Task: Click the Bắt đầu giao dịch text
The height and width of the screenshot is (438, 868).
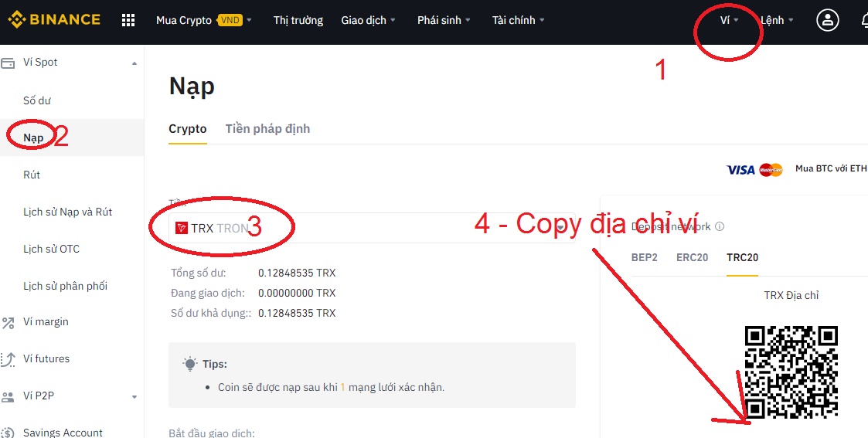Action: click(x=212, y=433)
